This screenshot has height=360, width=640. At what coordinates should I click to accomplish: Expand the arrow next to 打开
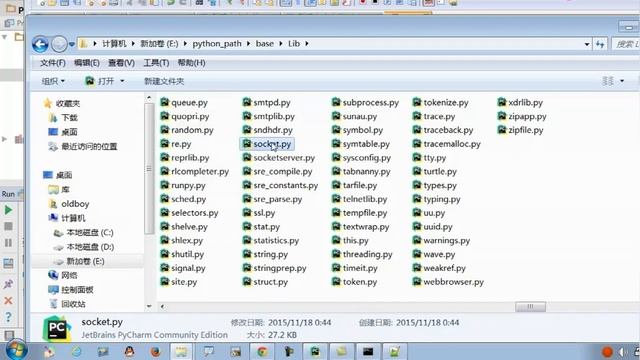(x=122, y=81)
